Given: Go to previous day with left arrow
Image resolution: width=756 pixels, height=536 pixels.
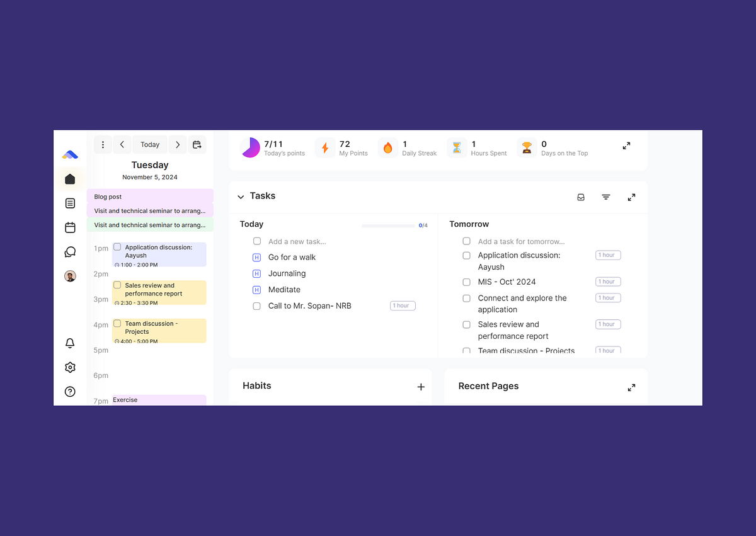Looking at the screenshot, I should click(122, 145).
